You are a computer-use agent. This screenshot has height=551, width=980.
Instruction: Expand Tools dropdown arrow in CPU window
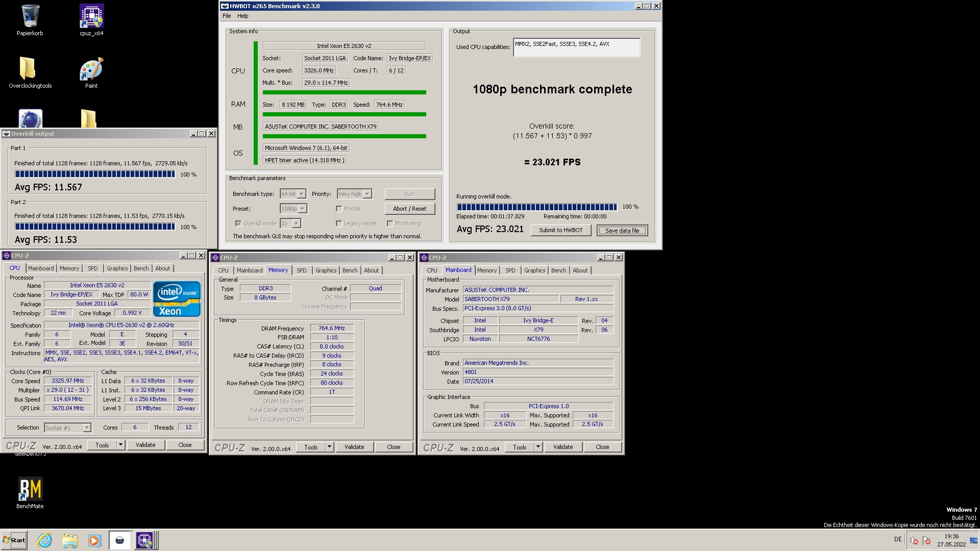(120, 445)
